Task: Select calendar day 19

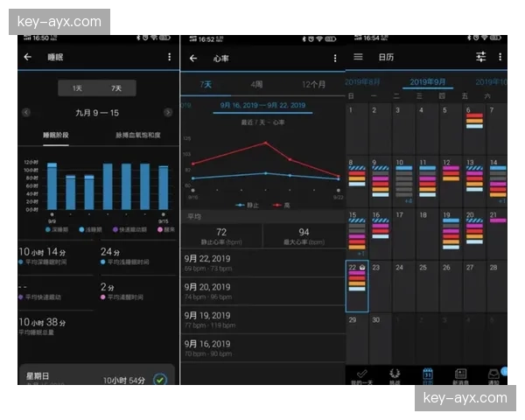Action: tap(451, 234)
